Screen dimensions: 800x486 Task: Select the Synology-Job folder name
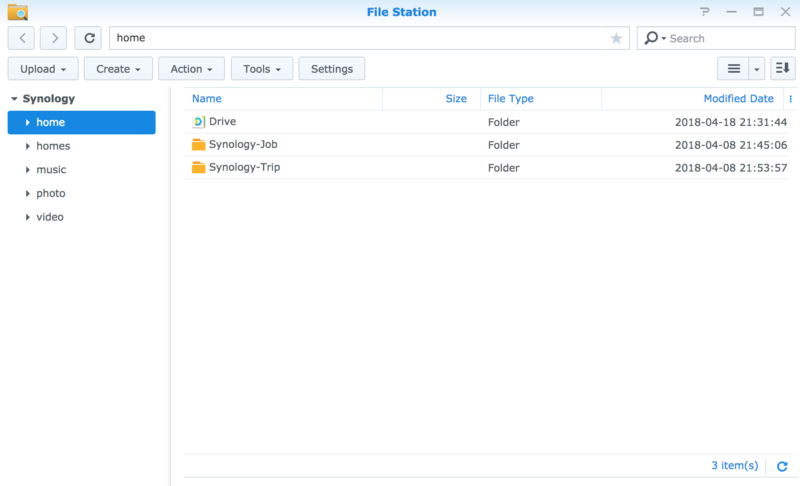pyautogui.click(x=243, y=144)
